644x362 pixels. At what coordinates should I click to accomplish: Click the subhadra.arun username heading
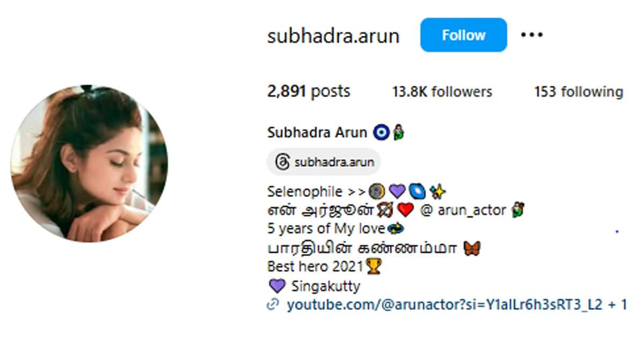click(x=333, y=36)
